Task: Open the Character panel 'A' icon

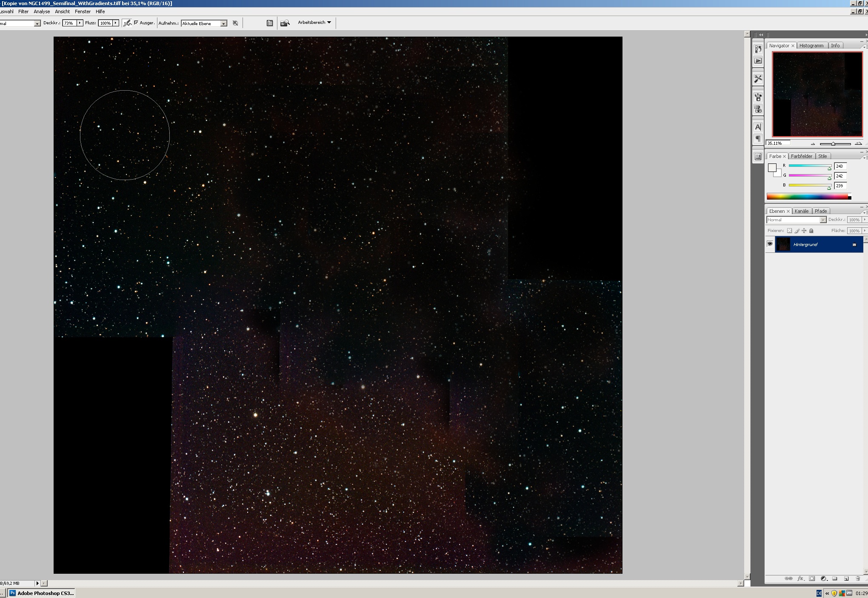Action: click(x=758, y=127)
